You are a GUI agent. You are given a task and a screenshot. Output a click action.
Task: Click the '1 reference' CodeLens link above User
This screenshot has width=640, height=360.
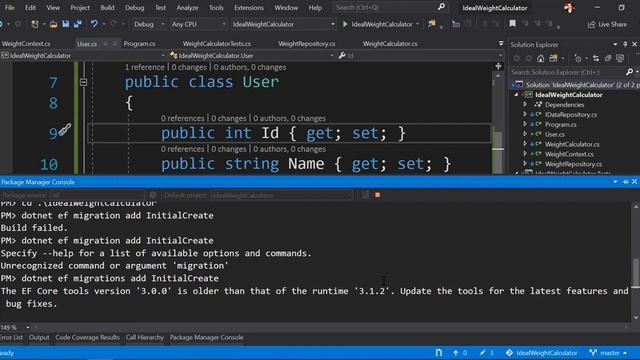click(x=144, y=67)
